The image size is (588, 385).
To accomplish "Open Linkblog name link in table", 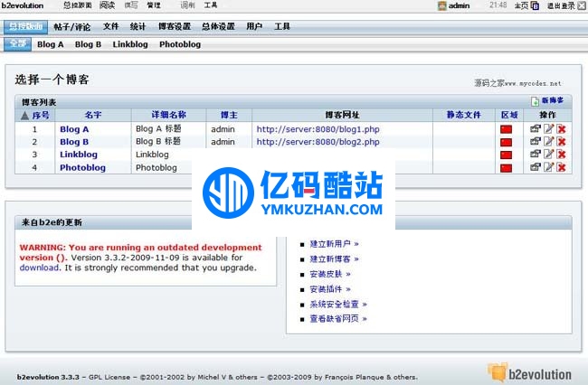I will [x=79, y=155].
